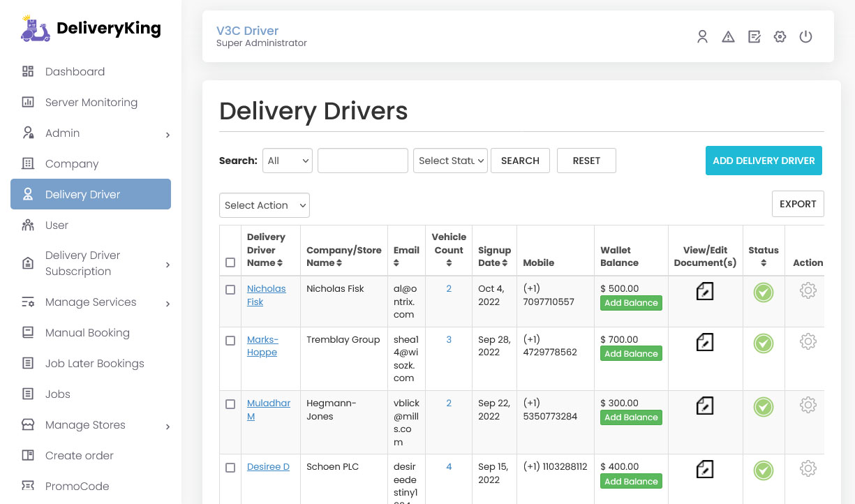Click the warning triangle alert icon

[x=728, y=37]
